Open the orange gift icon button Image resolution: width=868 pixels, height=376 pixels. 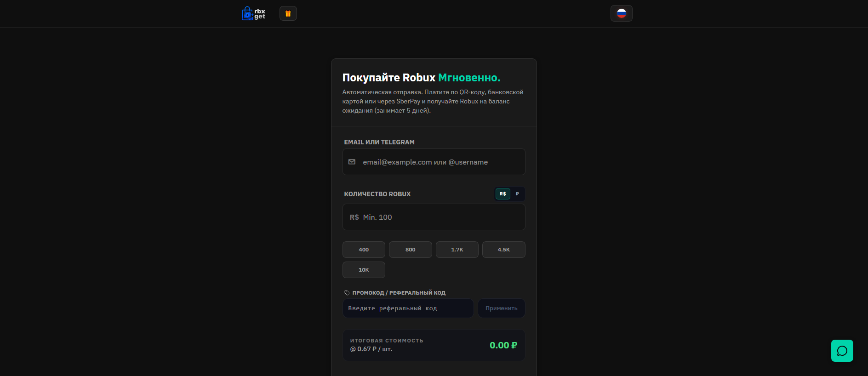tap(288, 13)
